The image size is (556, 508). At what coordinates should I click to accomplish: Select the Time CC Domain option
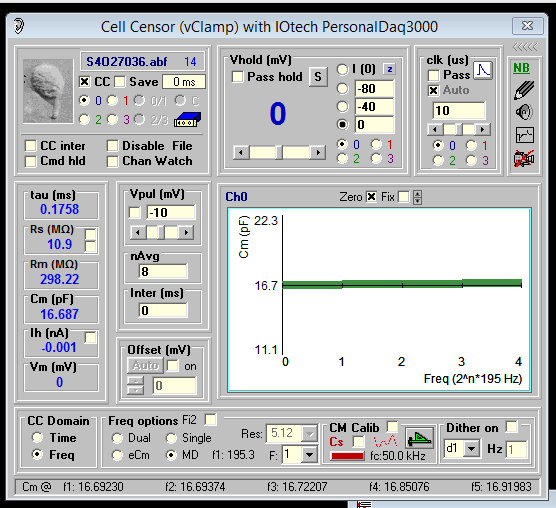tap(38, 437)
